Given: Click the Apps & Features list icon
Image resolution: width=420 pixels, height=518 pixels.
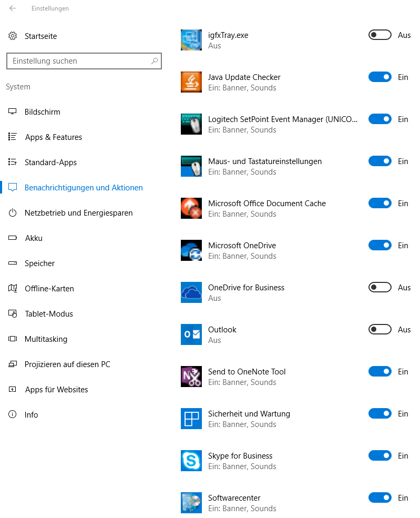Looking at the screenshot, I should click(13, 136).
